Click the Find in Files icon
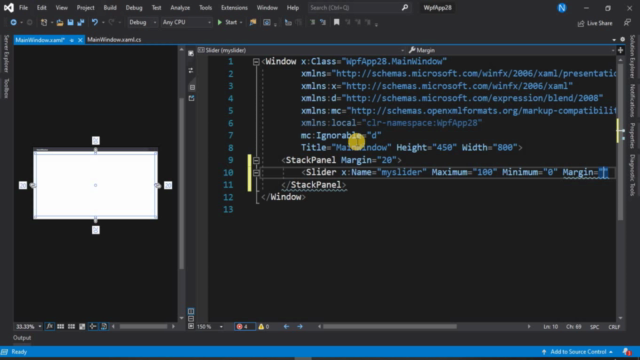This screenshot has width=640, height=360. pos(253,22)
